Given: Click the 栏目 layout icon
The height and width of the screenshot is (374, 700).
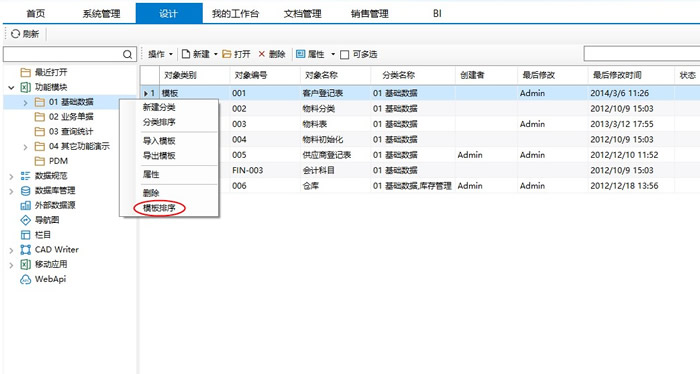Looking at the screenshot, I should (25, 235).
